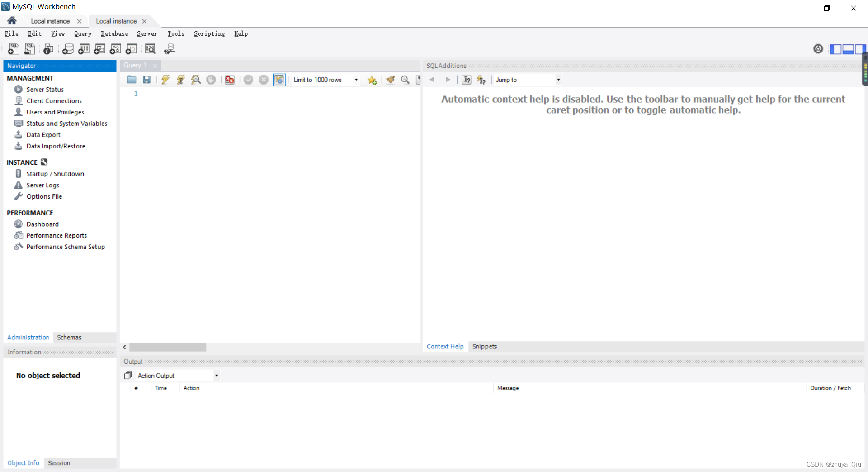Toggle the bottom output panel visibility
Viewport: 868px width, 472px height.
click(848, 49)
